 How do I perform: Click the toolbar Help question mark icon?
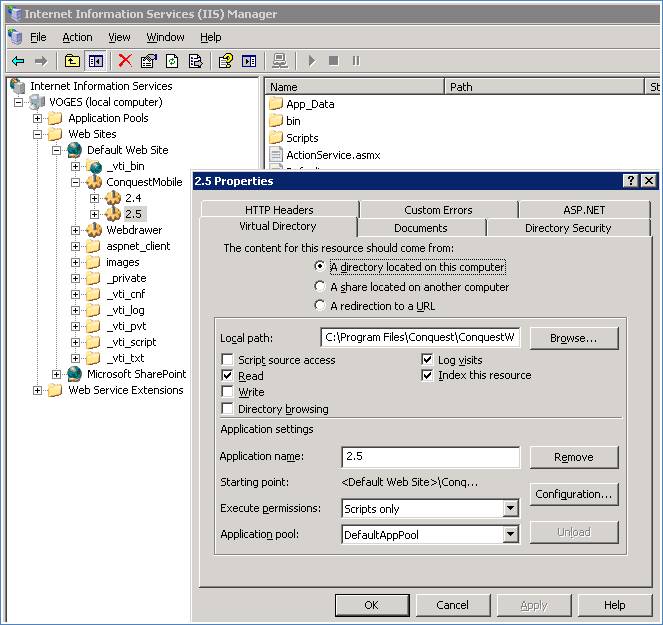pos(225,61)
